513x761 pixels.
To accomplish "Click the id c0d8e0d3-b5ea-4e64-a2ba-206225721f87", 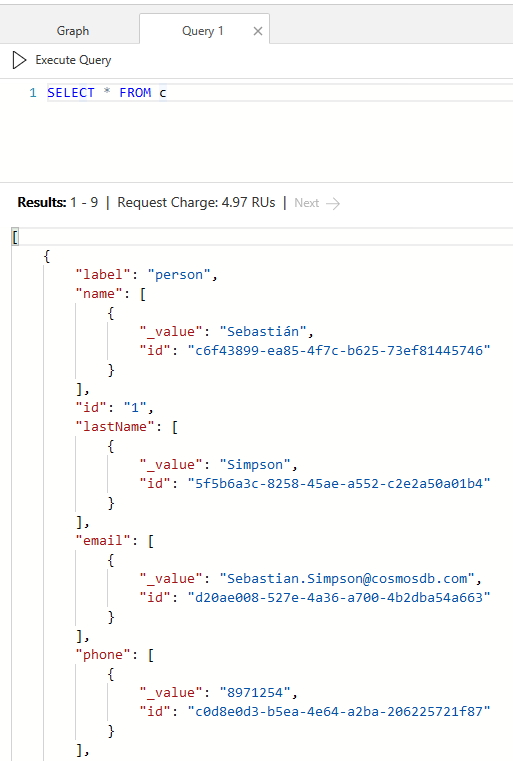I will tap(339, 711).
